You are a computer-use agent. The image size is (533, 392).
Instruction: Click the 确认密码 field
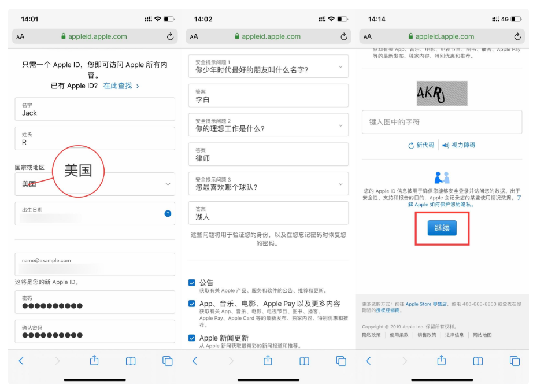click(95, 331)
